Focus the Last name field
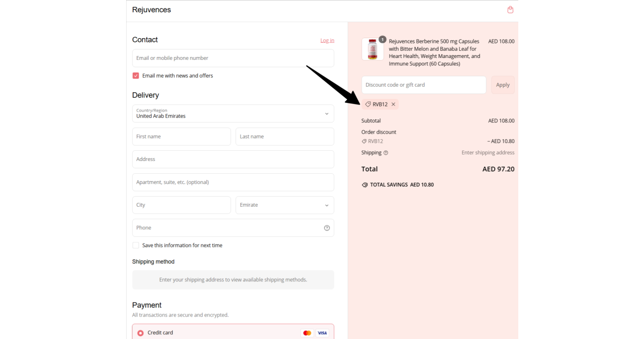This screenshot has width=644, height=339. (x=285, y=137)
